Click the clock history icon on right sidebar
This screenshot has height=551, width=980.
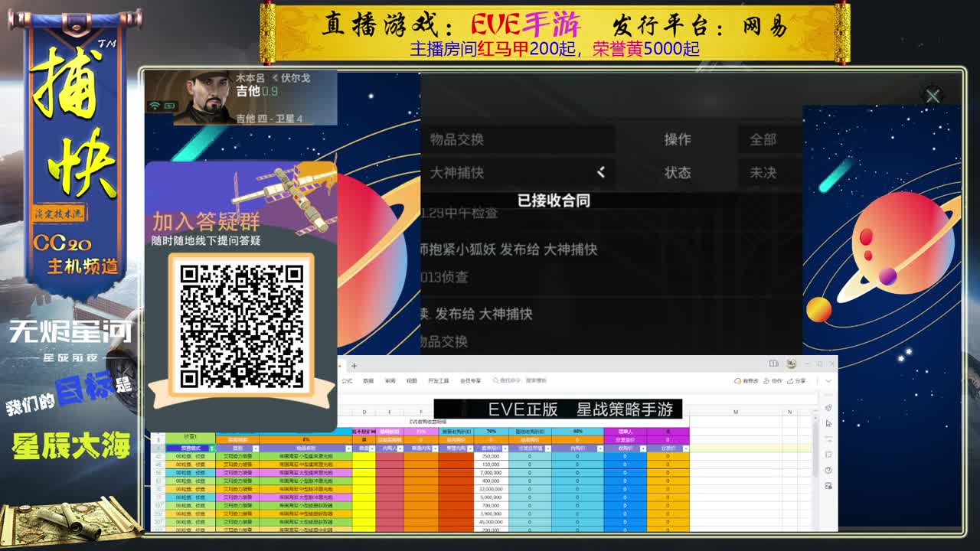pos(828,470)
